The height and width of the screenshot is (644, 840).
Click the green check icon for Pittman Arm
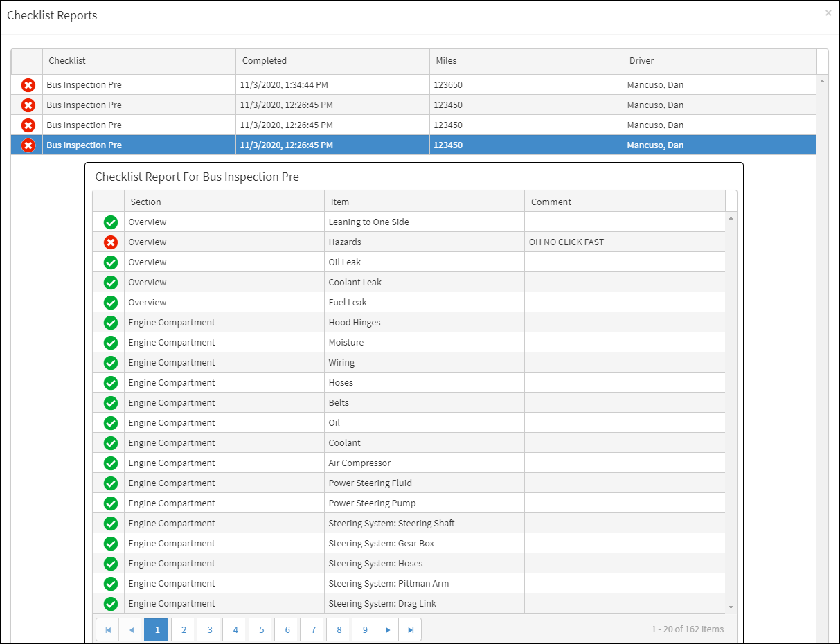click(110, 584)
